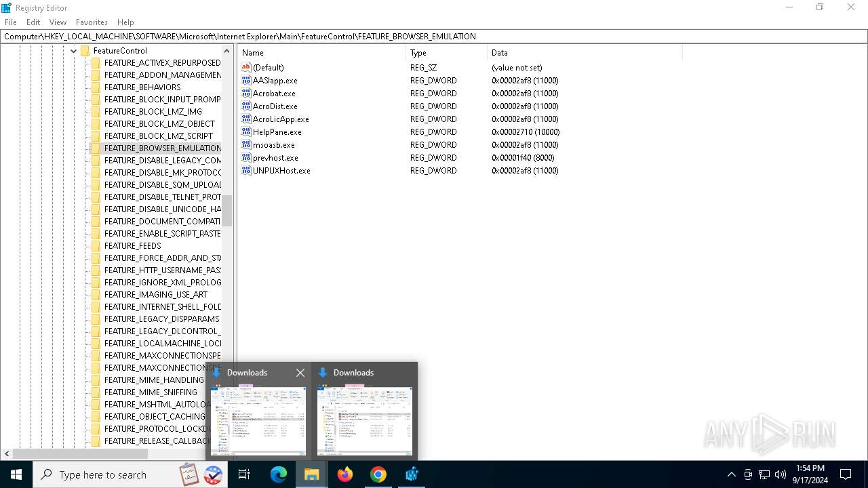Select the FEATURE_BLOCK_LMZ_IMG folder icon
The height and width of the screenshot is (488, 868).
[x=96, y=112]
